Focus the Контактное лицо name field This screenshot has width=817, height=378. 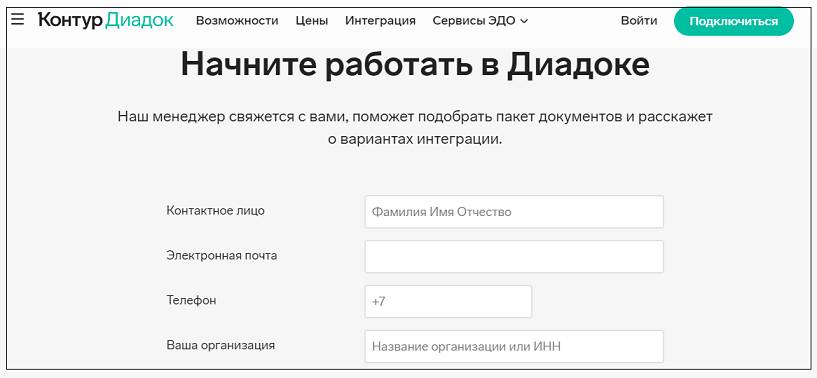tap(514, 212)
